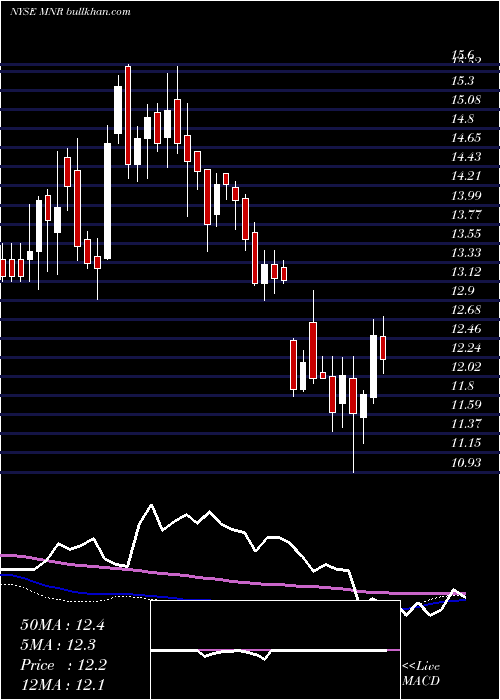The width and height of the screenshot is (500, 700).
Task: Click the 13.55 price axis label
Action: click(x=466, y=234)
